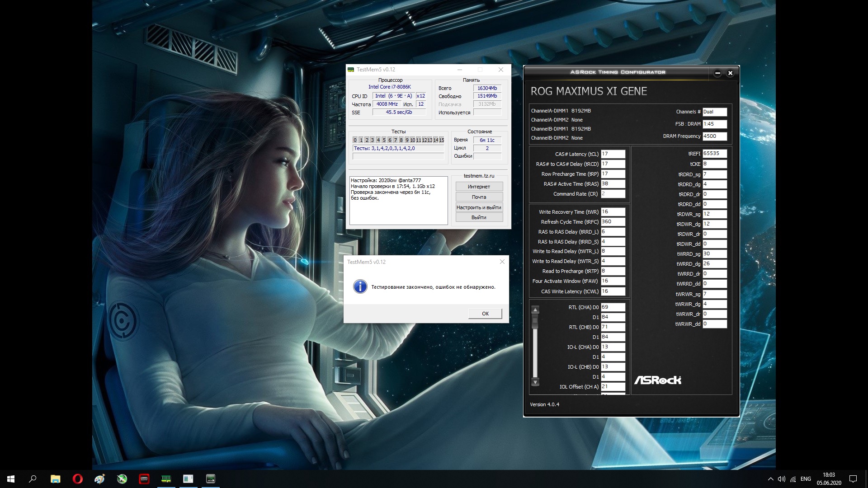The height and width of the screenshot is (488, 868).
Task: Click the CAS# Latency (tCL) value field
Action: tap(613, 154)
